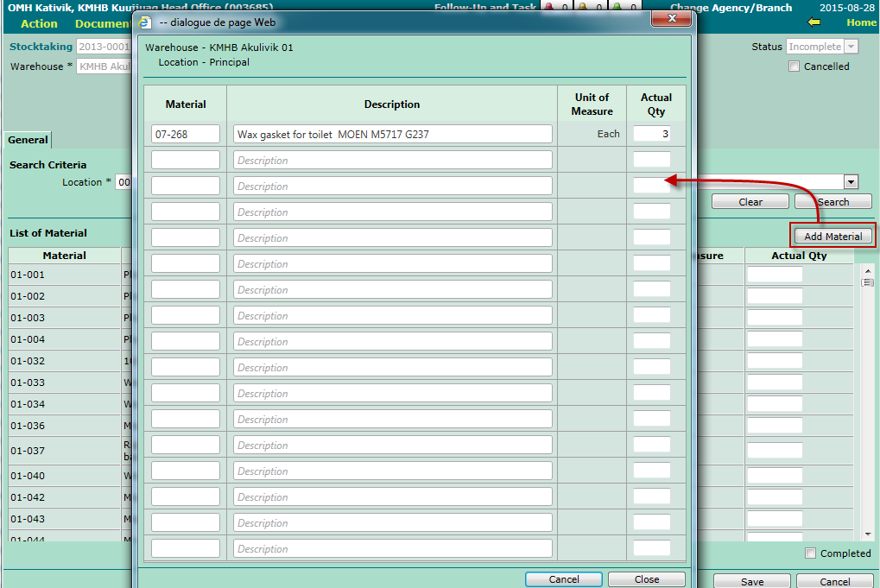
Task: Click the material list scrollbar
Action: point(867,397)
